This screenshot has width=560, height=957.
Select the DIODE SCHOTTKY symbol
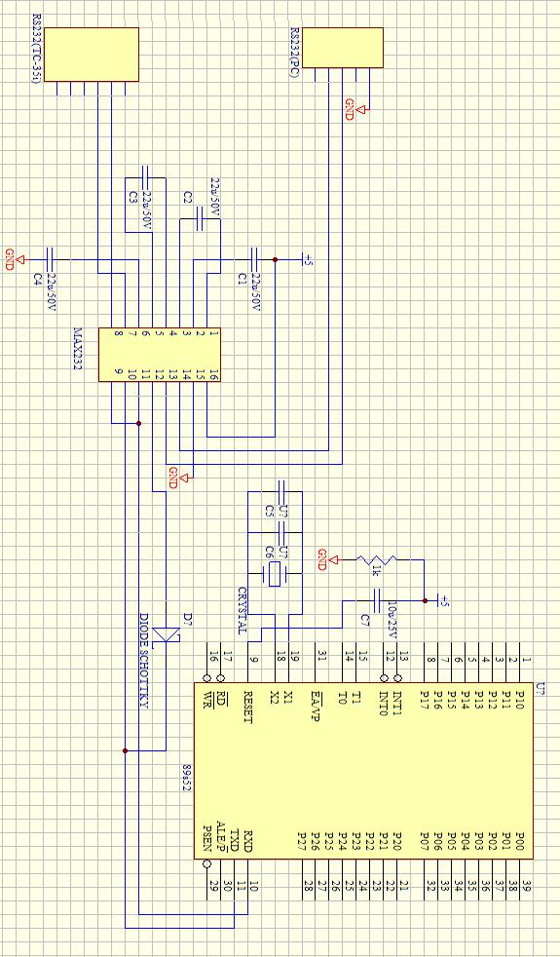(x=166, y=635)
